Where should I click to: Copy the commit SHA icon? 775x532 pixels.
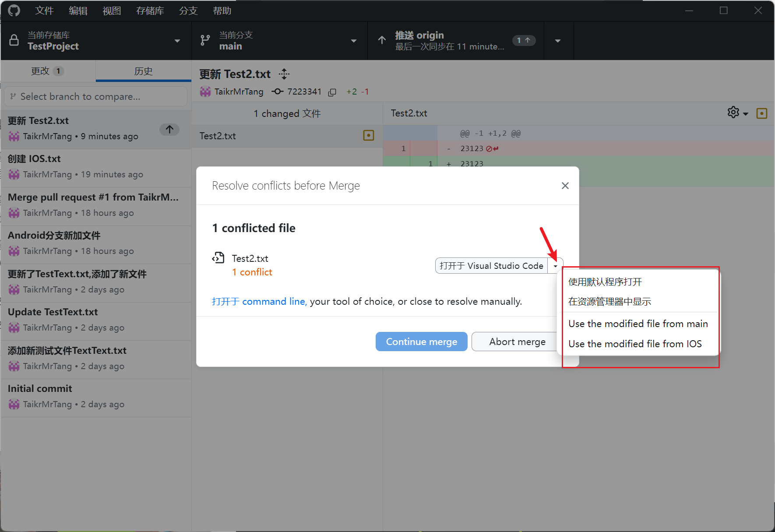(x=332, y=92)
